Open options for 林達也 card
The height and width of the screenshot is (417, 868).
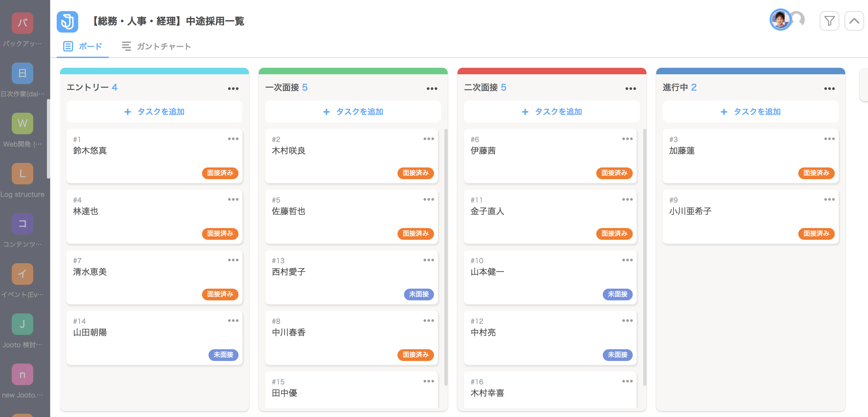(233, 199)
